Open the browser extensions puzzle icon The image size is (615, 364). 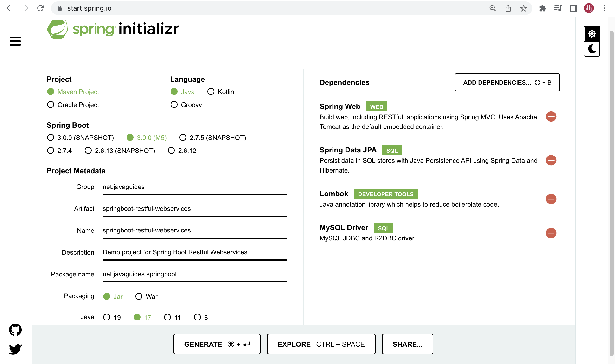543,8
